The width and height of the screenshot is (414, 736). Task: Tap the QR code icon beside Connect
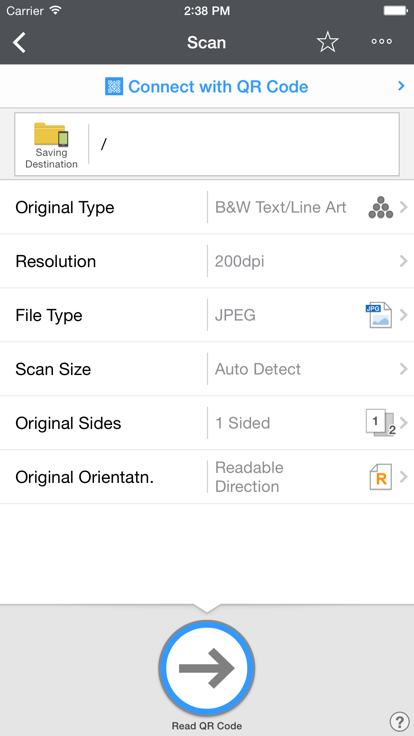[x=114, y=86]
